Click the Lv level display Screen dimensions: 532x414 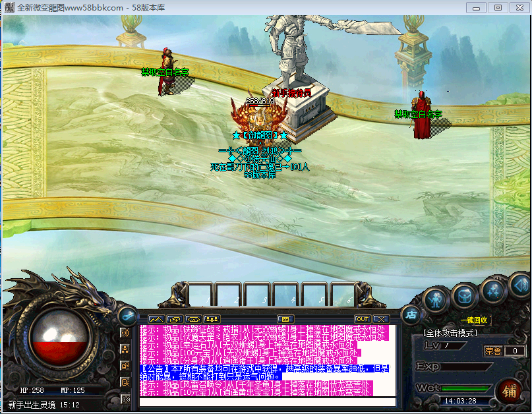tap(445, 345)
